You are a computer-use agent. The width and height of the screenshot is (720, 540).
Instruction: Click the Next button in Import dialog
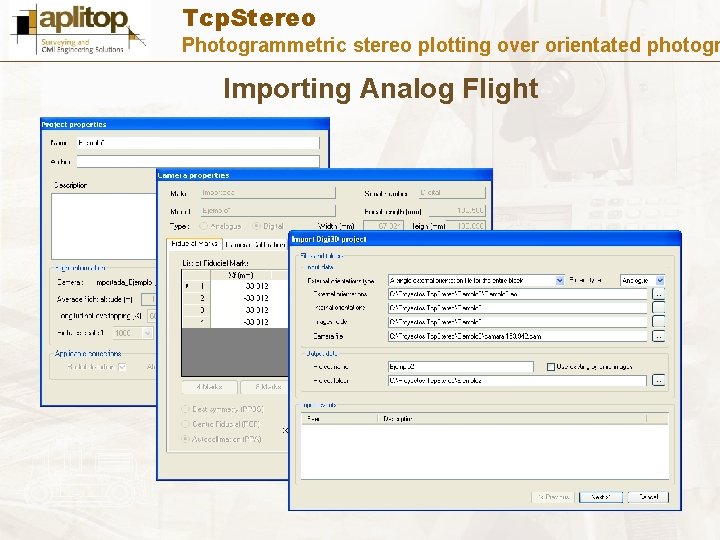pyautogui.click(x=601, y=497)
